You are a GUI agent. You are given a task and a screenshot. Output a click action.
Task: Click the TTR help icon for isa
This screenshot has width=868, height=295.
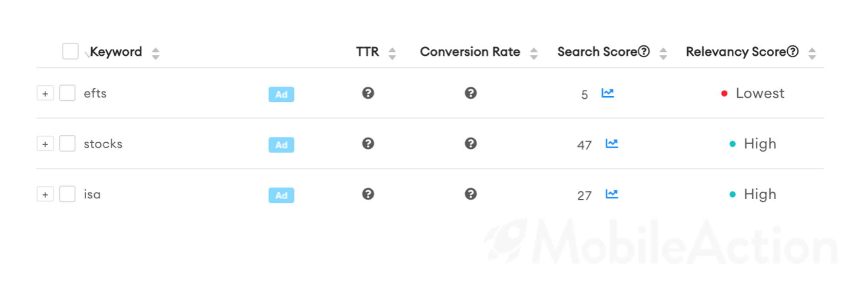(368, 194)
